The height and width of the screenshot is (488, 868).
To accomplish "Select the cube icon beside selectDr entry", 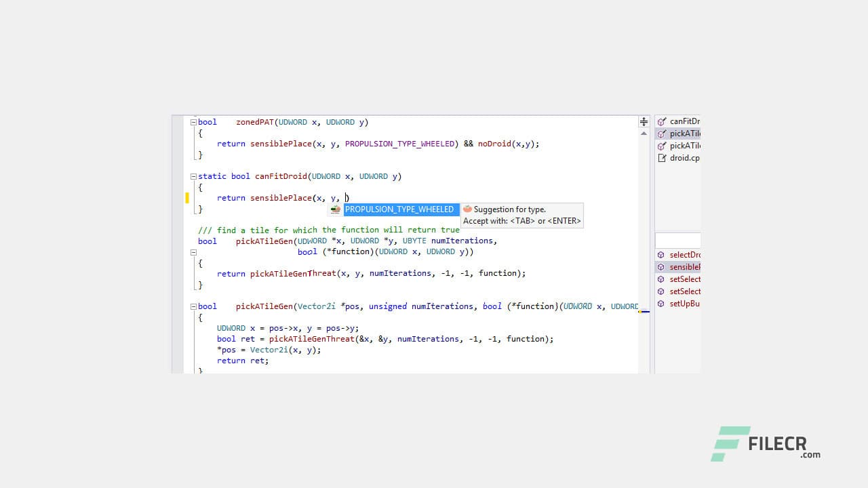I will tap(661, 254).
